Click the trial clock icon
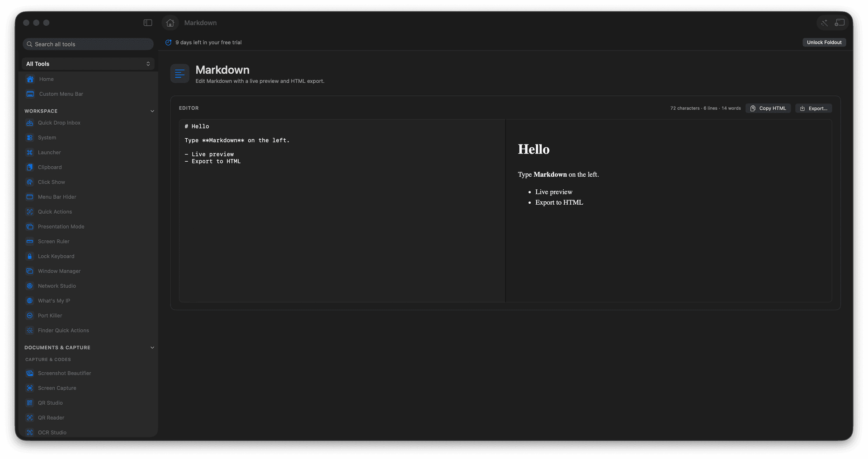Image resolution: width=868 pixels, height=459 pixels. (168, 42)
